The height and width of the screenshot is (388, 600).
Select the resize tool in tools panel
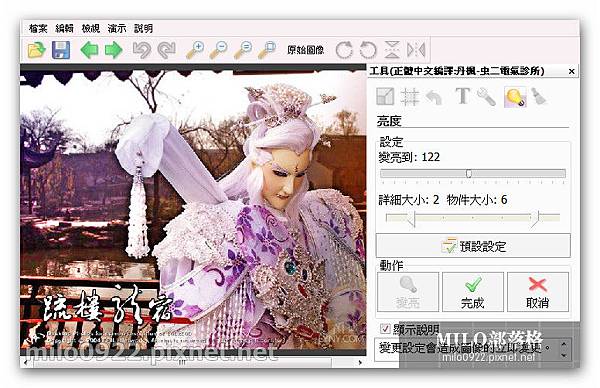pos(385,96)
